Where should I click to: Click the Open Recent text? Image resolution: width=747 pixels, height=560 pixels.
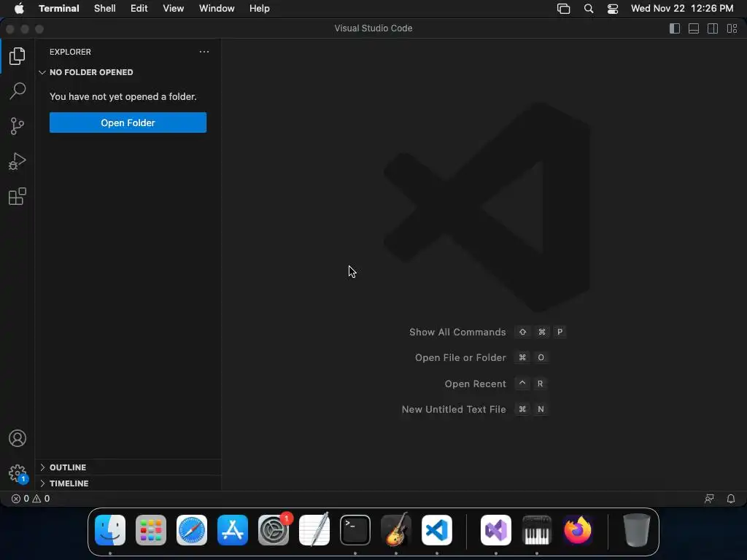(476, 384)
